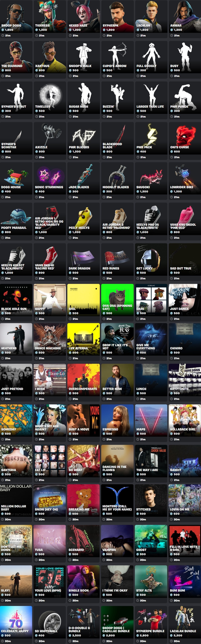Open the Lowrider Bike glider icon

click(185, 178)
